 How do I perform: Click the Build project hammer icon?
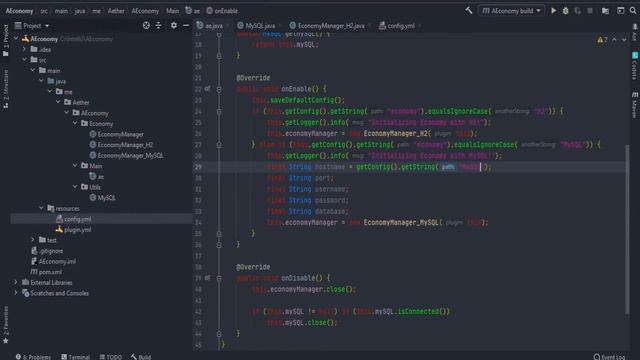pos(469,11)
